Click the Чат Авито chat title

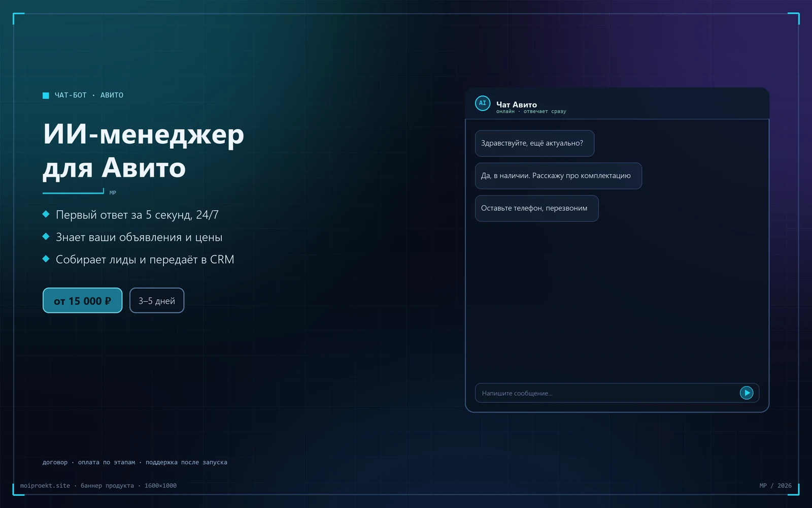(517, 104)
